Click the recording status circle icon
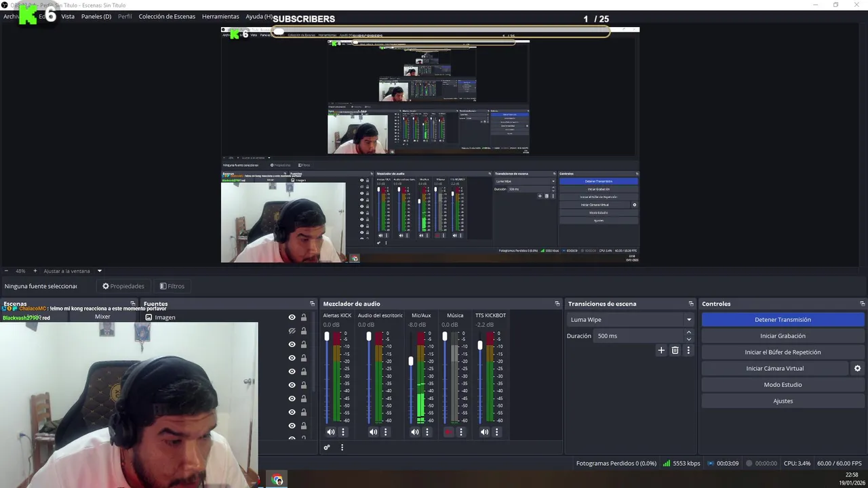Image resolution: width=868 pixels, height=488 pixels. tap(749, 464)
